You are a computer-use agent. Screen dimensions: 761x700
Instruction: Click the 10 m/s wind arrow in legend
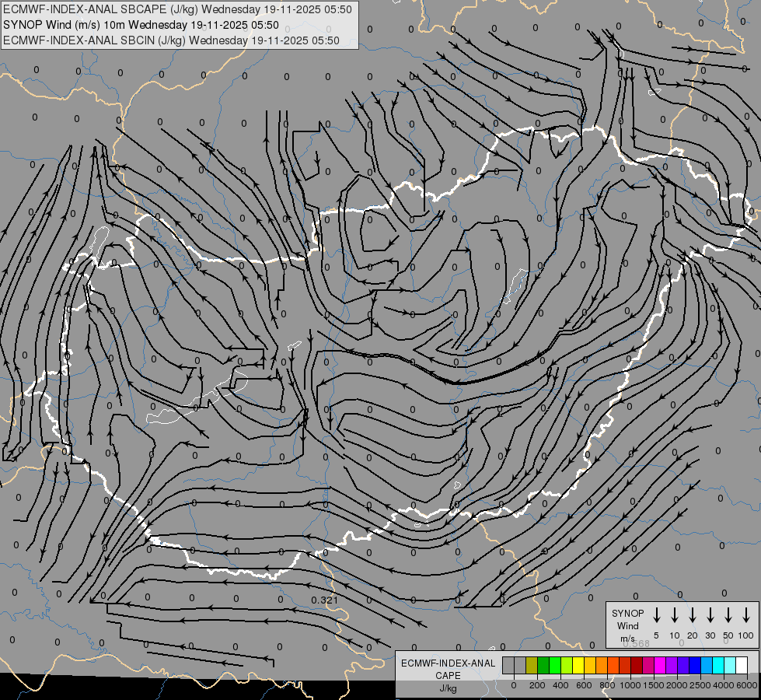click(675, 615)
